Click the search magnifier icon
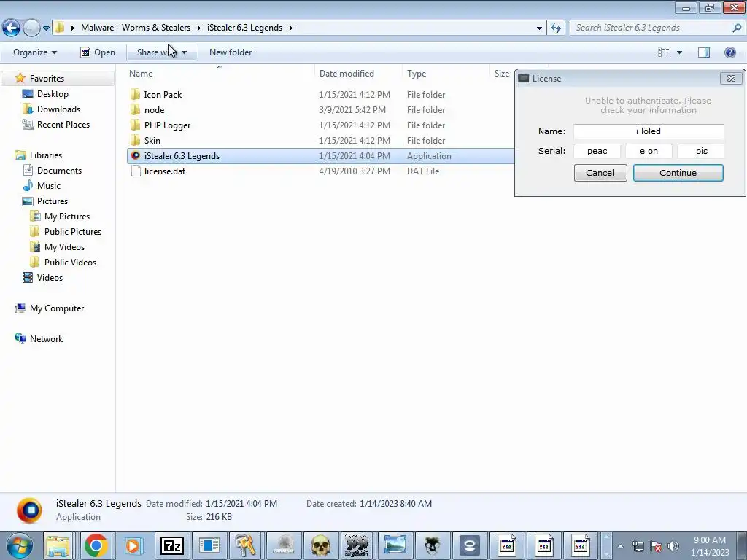This screenshot has width=747, height=560. tap(737, 28)
